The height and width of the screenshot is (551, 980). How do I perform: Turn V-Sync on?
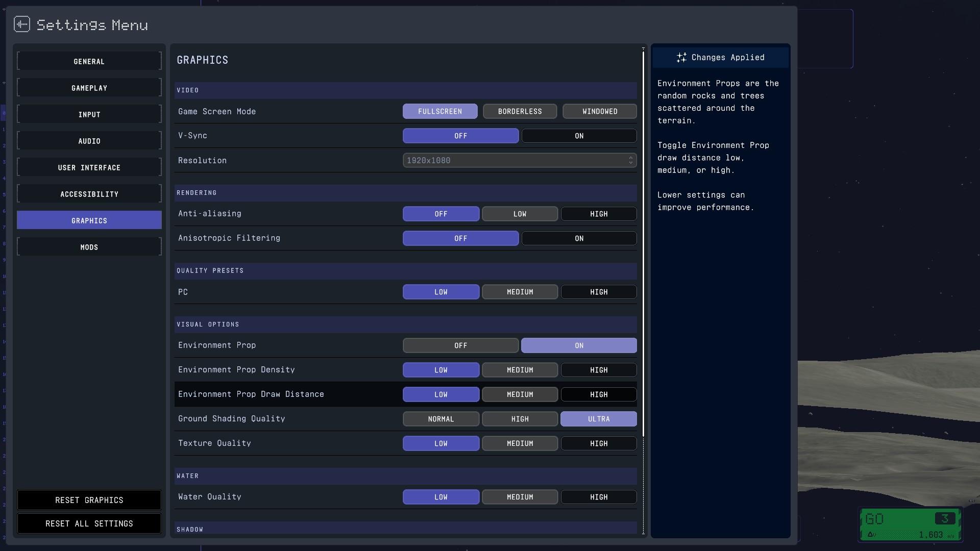point(579,136)
